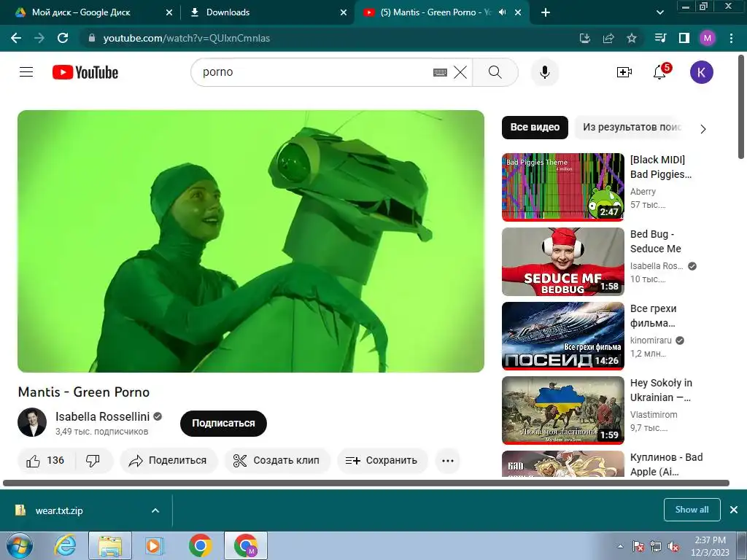Open the Все грехи фильма thumbnail

[562, 335]
